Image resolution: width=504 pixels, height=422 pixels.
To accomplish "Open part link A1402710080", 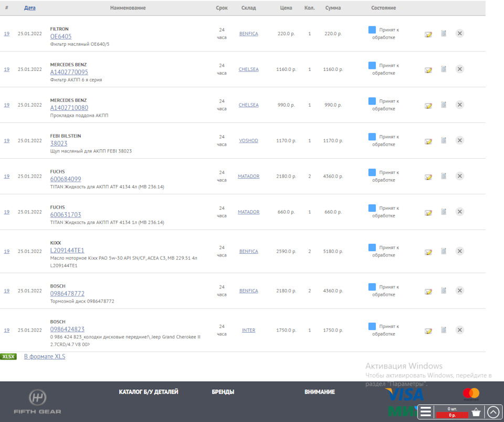I will point(69,108).
